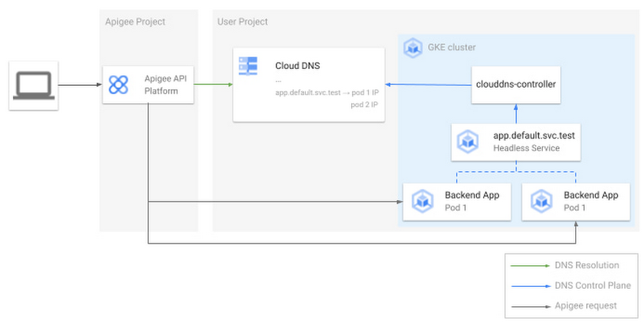Click the User Project heading

click(242, 22)
